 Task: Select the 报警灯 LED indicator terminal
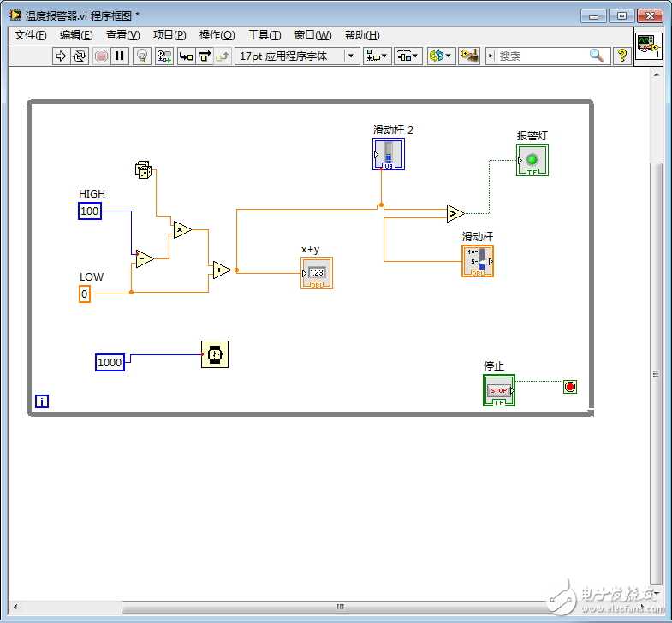click(532, 160)
